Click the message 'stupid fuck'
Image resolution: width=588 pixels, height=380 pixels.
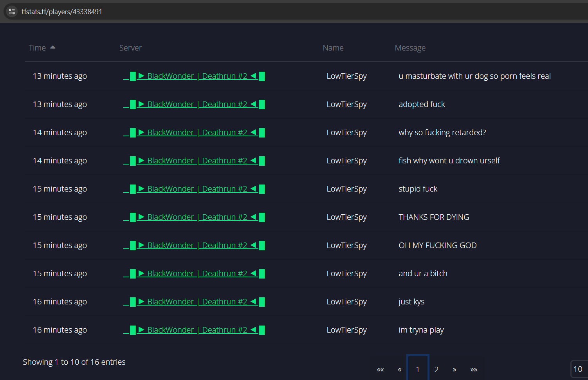(418, 189)
